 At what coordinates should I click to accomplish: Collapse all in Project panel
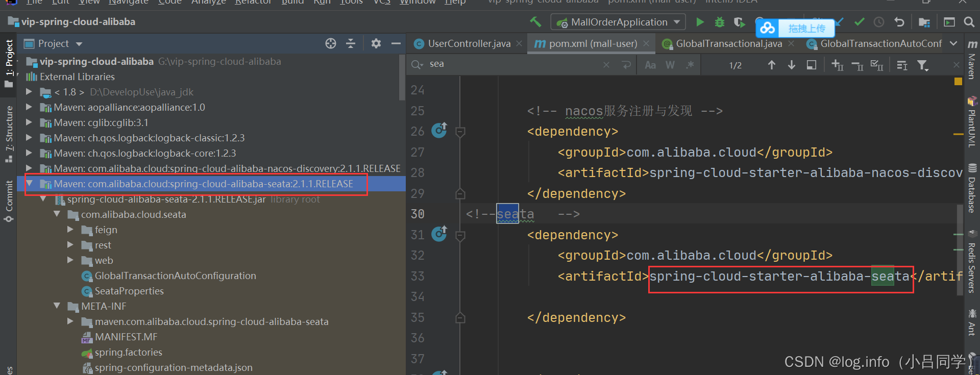tap(351, 43)
